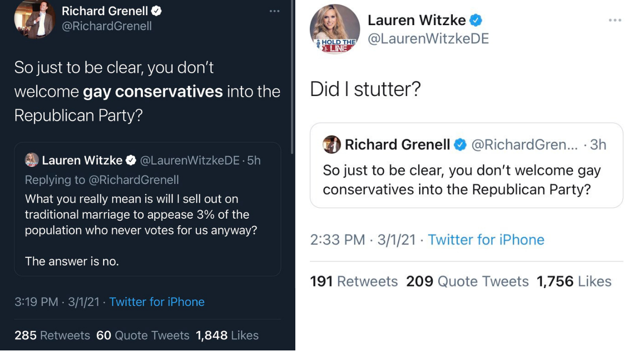
Task: Click the verified badge next to Richard Grenell's main name
Action: tap(156, 11)
